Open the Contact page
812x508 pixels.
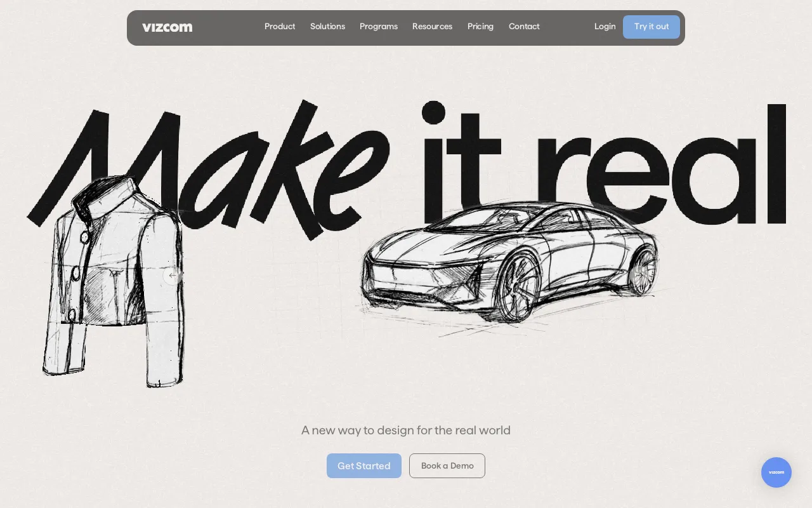[x=524, y=27]
